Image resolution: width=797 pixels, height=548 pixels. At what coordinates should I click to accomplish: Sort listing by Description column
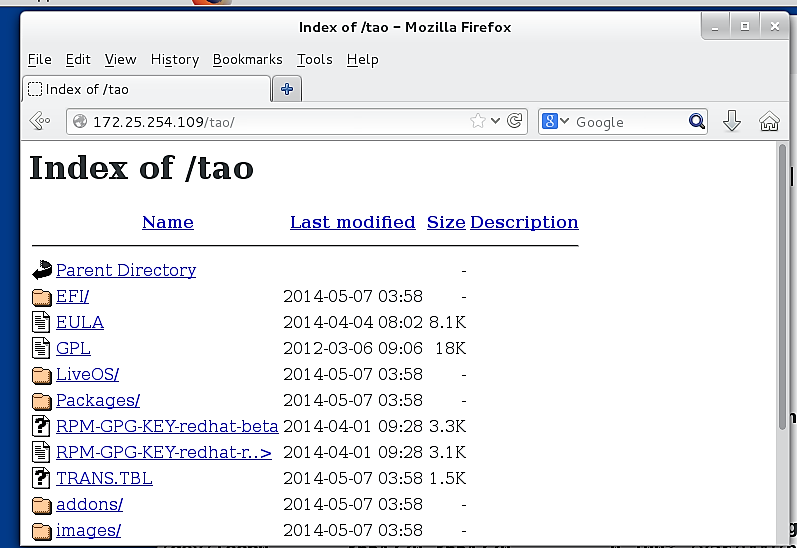(524, 222)
